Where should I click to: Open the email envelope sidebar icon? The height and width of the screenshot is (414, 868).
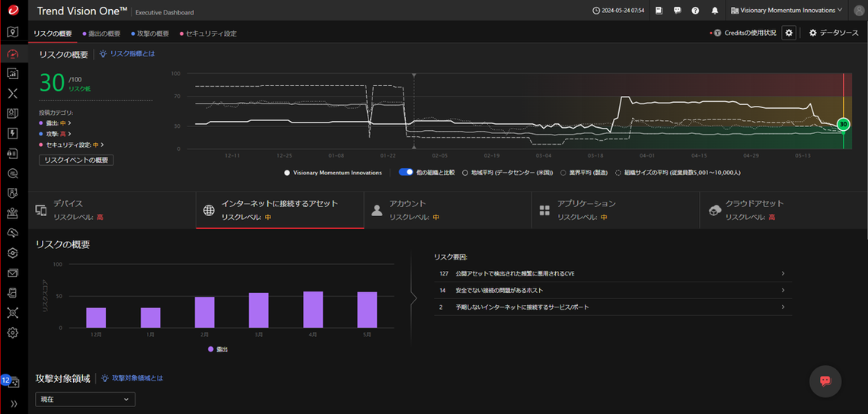[x=13, y=273]
